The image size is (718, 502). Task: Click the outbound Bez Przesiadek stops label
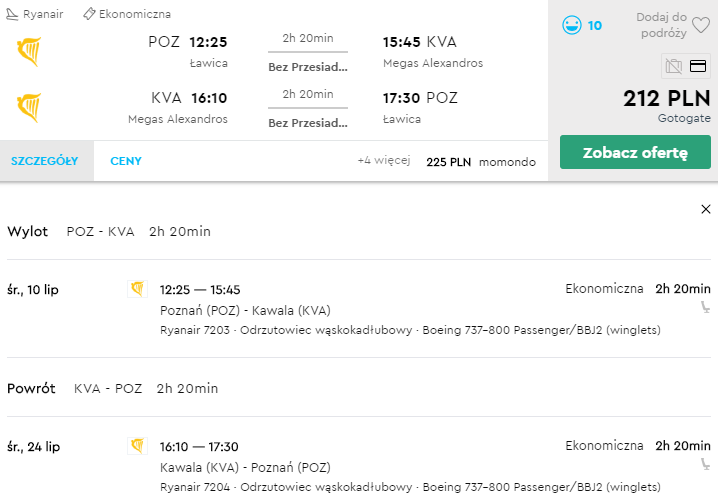click(x=308, y=67)
